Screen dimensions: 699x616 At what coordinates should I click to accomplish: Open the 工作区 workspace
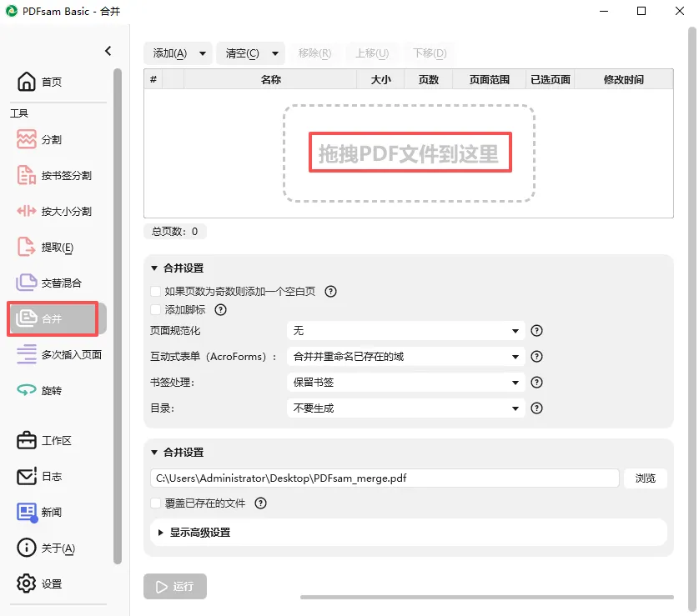(44, 440)
